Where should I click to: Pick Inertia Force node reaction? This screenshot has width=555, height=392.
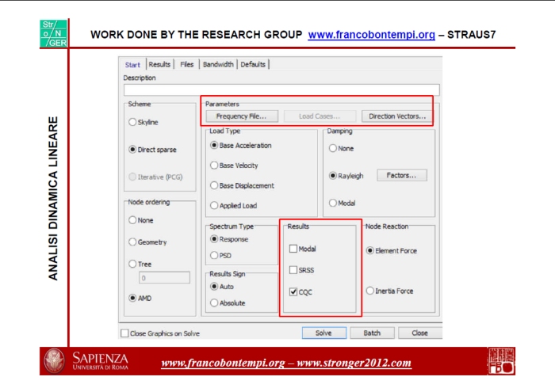click(x=370, y=291)
